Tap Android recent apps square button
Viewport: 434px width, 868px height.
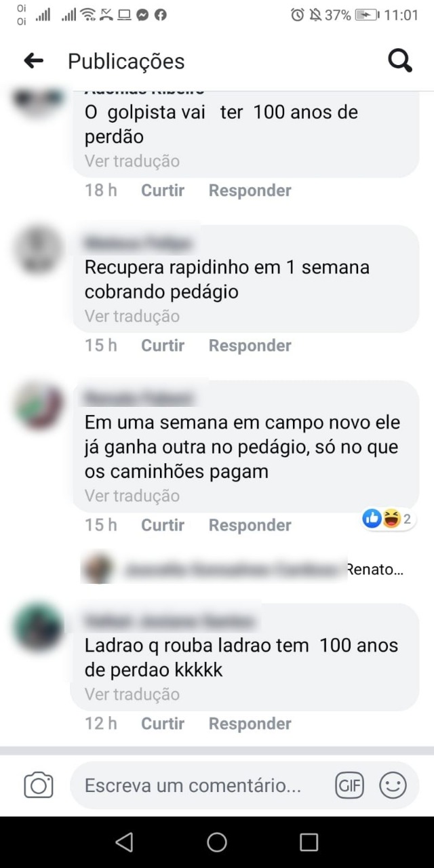pyautogui.click(x=309, y=842)
